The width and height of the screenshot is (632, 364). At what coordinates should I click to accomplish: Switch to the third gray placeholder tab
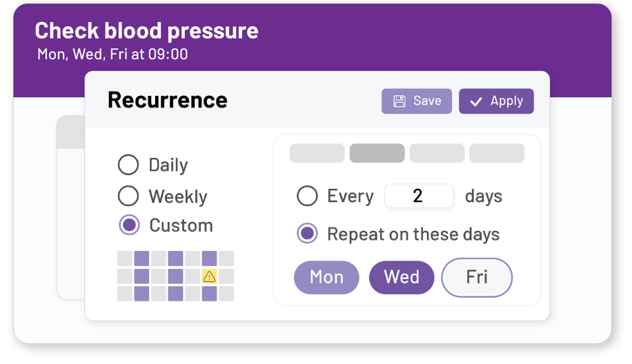point(437,153)
